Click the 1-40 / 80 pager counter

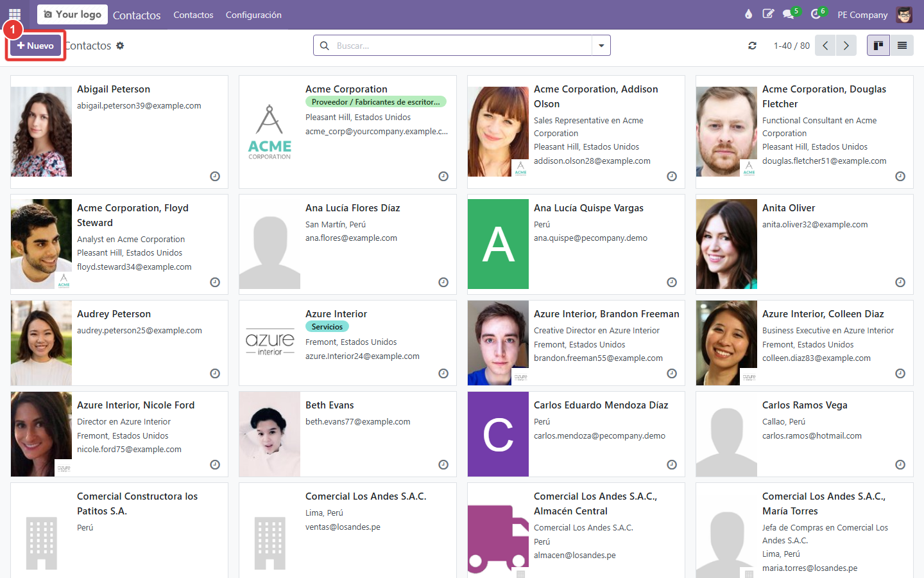click(x=791, y=46)
